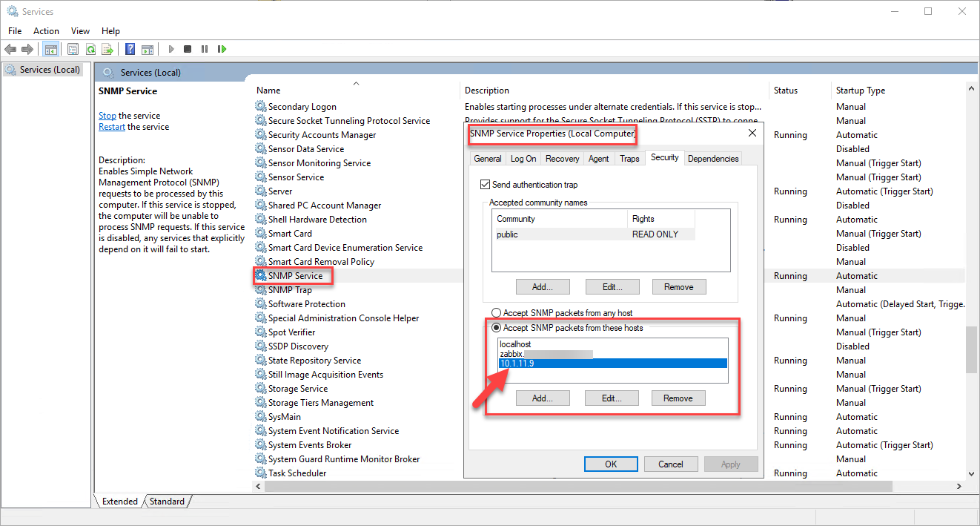Open the Action menu
This screenshot has height=526, width=980.
pyautogui.click(x=46, y=30)
